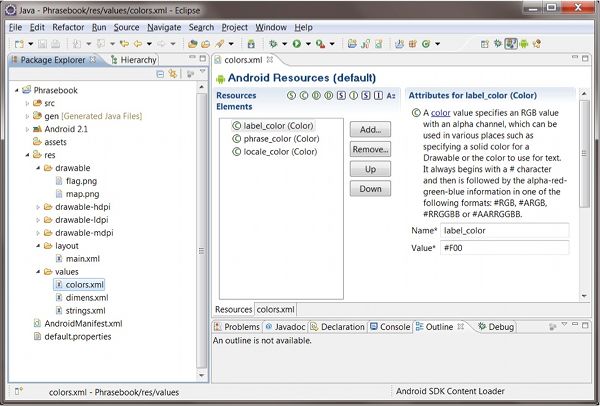Viewport: 600px width, 406px height.
Task: Click the New Android XML File icon
Action: pyautogui.click(x=379, y=44)
